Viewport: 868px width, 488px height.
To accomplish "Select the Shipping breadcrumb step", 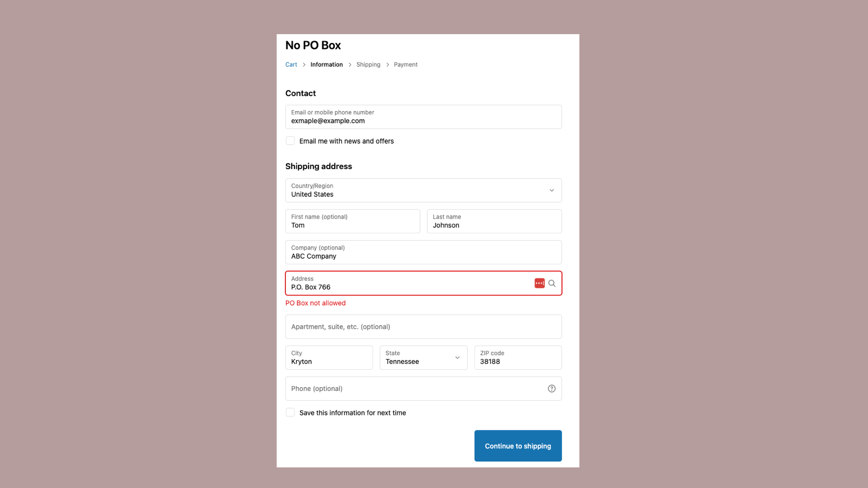I will tap(368, 64).
